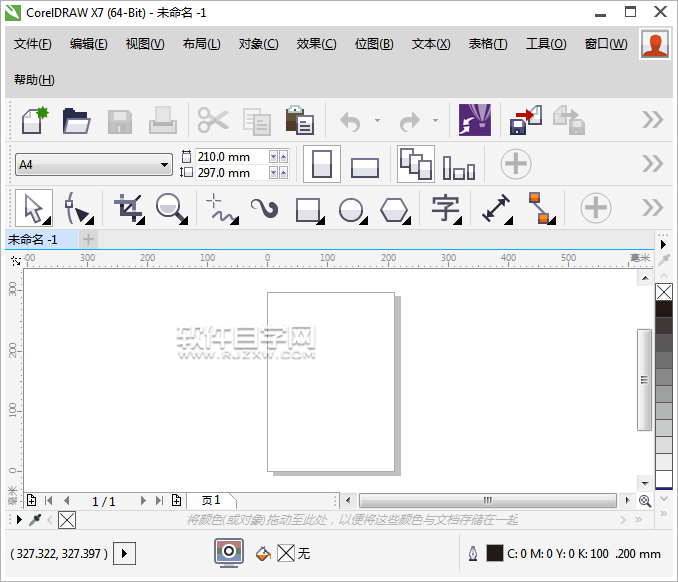
Task: Toggle document proof colors icon
Action: pos(229,553)
